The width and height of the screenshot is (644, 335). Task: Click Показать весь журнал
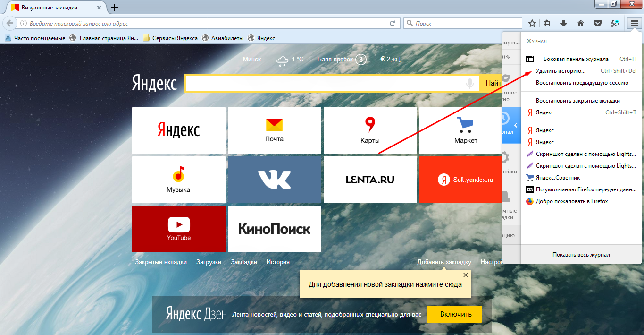(581, 255)
